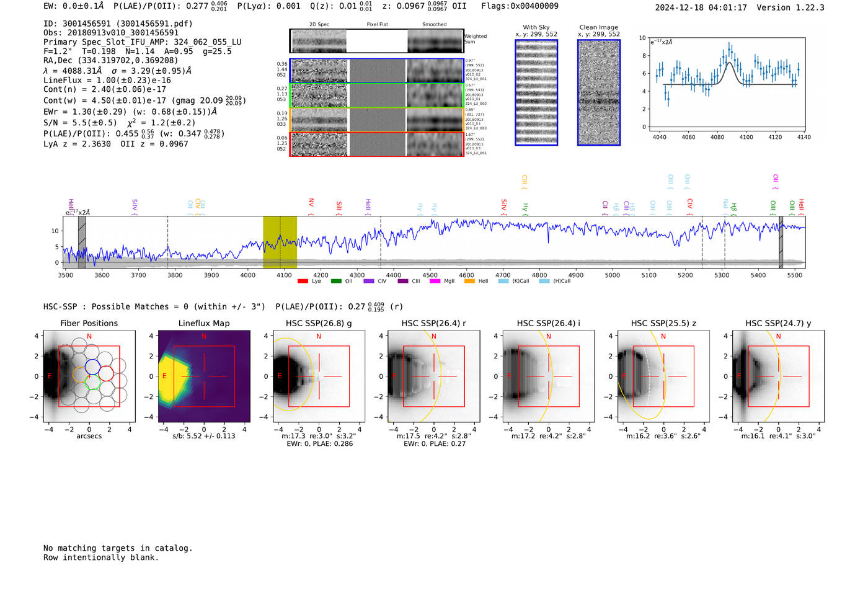Click the ID 3001456591 text line
Viewport: 868px width, 591px height.
point(118,24)
